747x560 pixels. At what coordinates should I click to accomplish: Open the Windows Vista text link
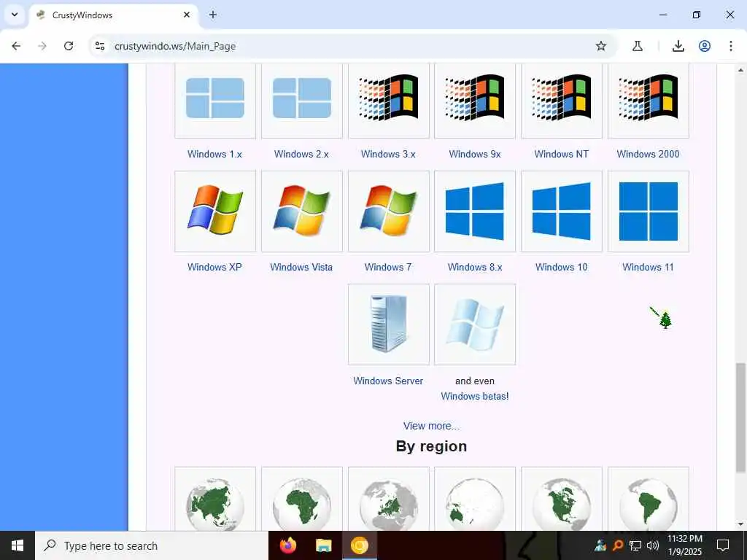pos(301,267)
